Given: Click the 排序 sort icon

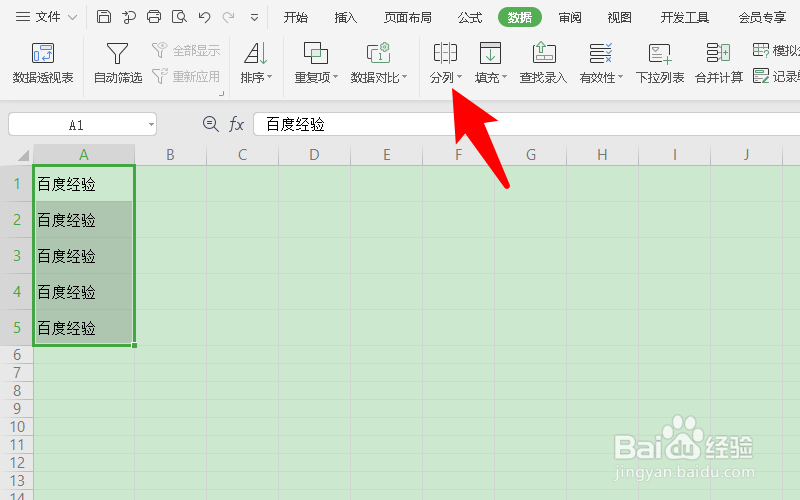Looking at the screenshot, I should (255, 53).
